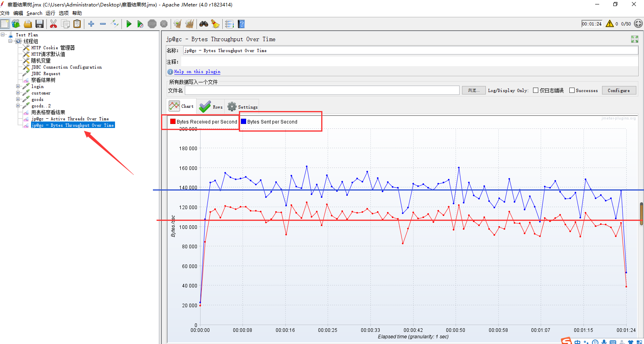Enable the 仅日志错误 checkbox
Image resolution: width=644 pixels, height=344 pixels.
536,90
